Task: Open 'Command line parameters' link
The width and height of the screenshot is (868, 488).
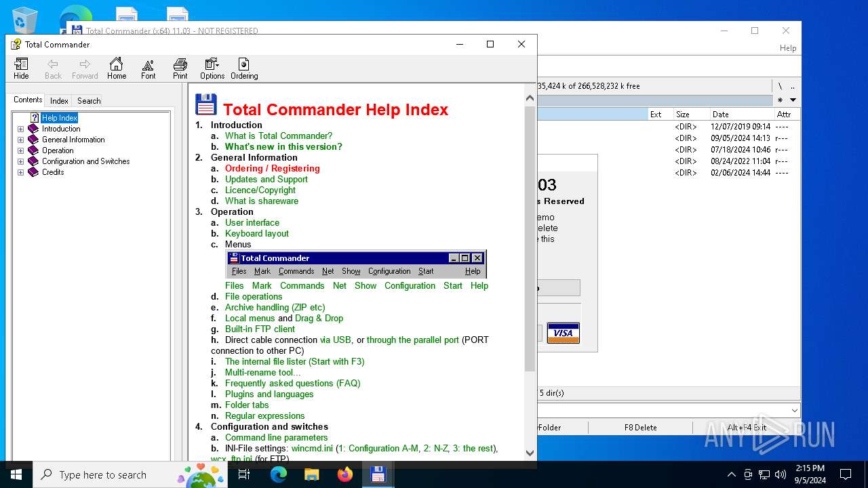Action: coord(277,437)
